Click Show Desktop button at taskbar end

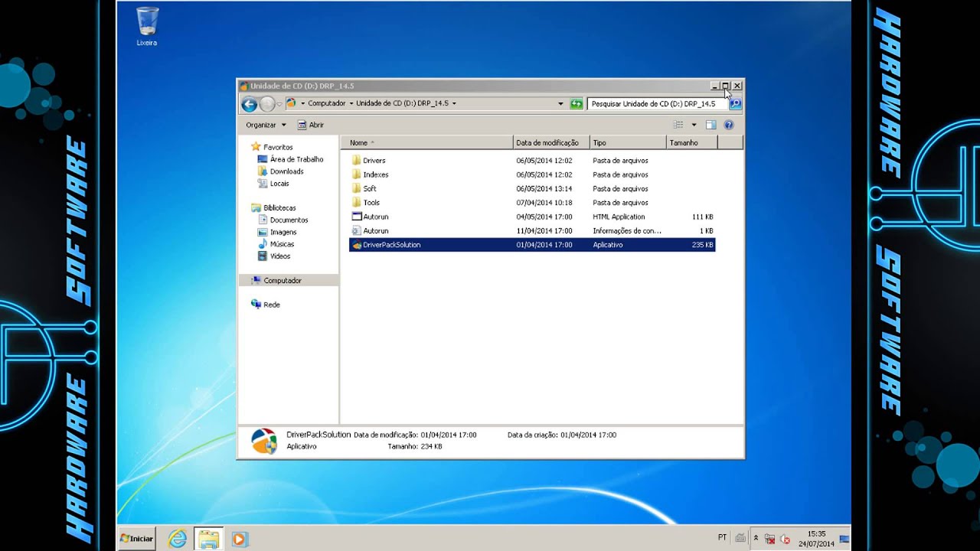click(x=844, y=539)
